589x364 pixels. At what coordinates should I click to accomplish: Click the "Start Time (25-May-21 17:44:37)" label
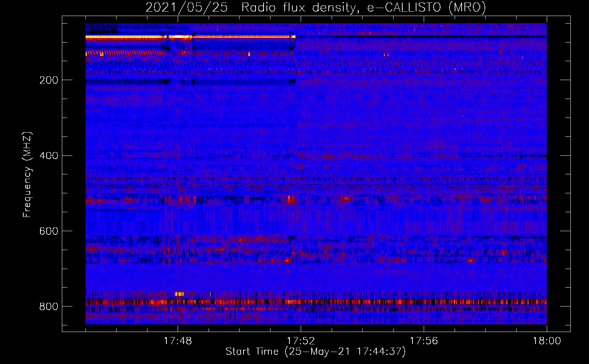tap(316, 351)
